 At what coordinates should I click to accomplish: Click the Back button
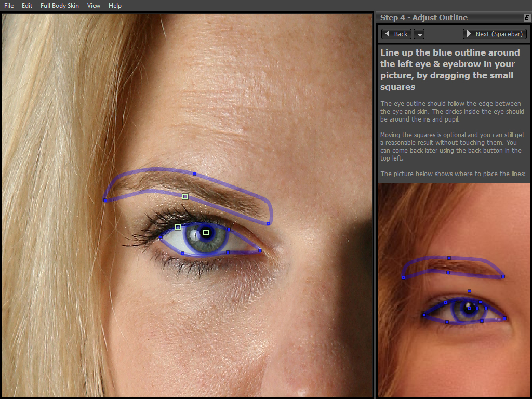pos(396,34)
